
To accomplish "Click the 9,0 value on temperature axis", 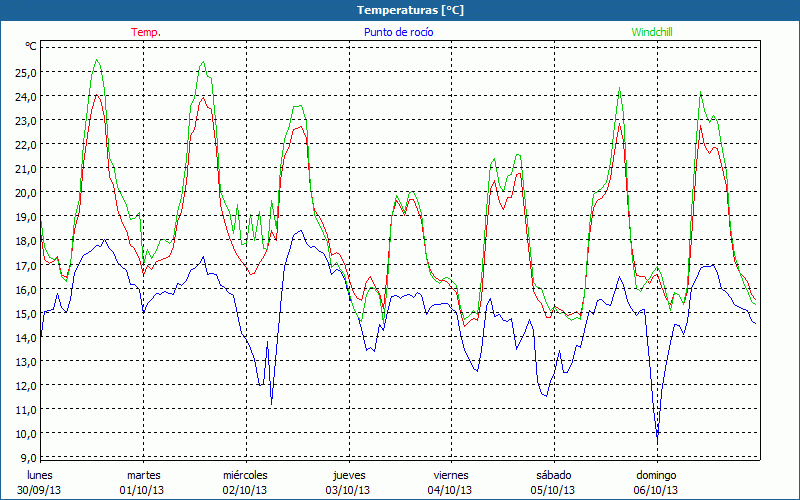I will click(28, 457).
